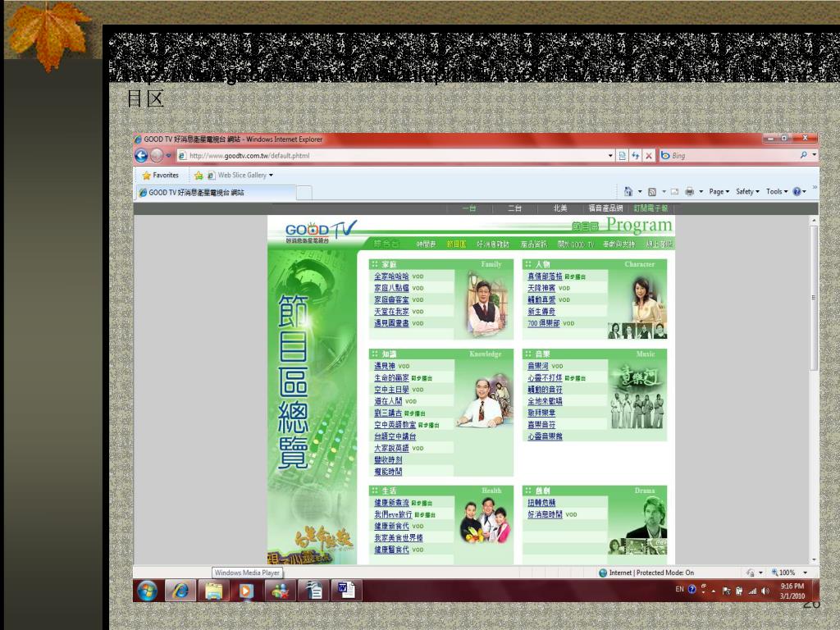The height and width of the screenshot is (630, 840).
Task: Open the recent pages dropdown beside Forward
Action: point(169,155)
